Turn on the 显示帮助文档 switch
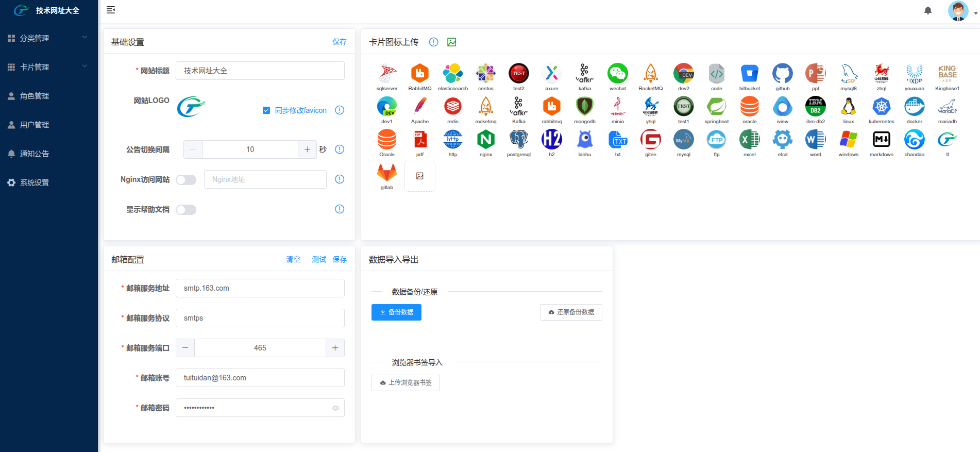Screen dimensions: 980x452 pos(186,210)
